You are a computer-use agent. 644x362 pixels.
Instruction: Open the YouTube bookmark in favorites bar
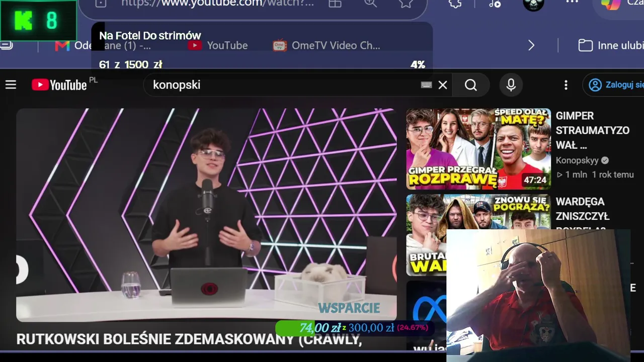click(x=218, y=45)
